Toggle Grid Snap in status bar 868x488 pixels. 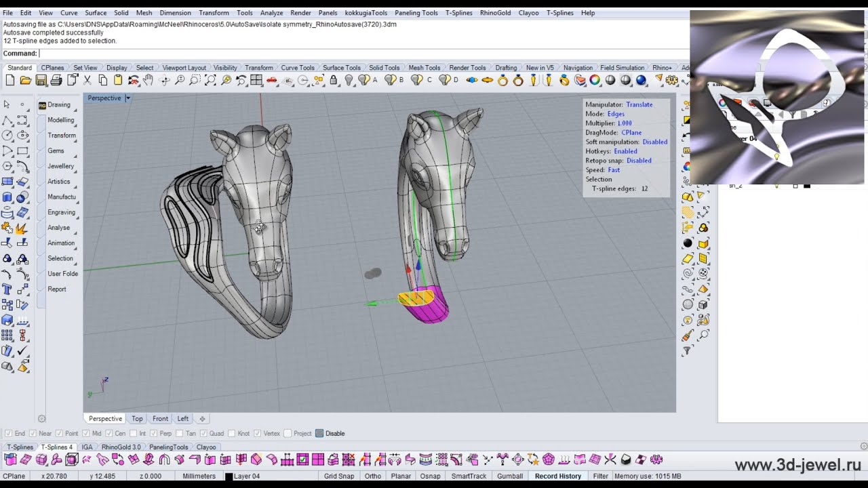pyautogui.click(x=339, y=476)
